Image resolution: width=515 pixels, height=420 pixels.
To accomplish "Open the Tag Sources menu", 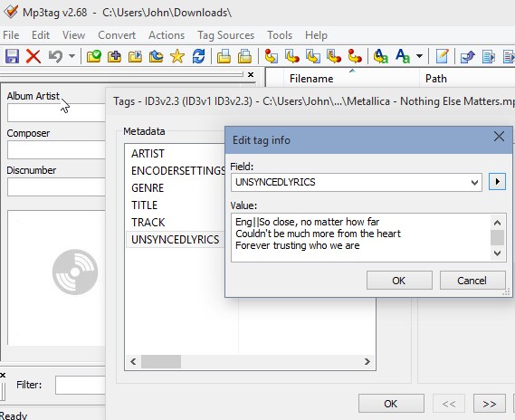I will [x=226, y=35].
